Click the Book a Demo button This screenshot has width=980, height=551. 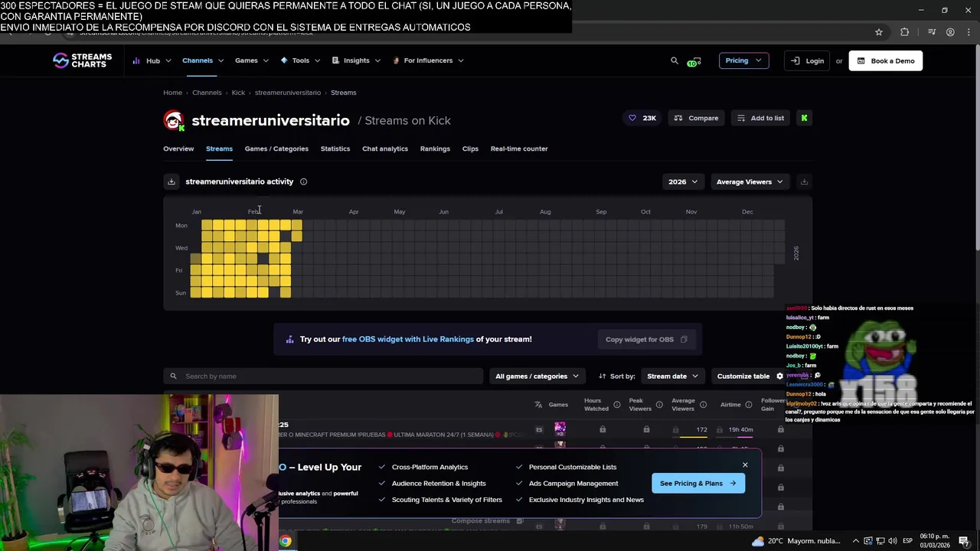(x=886, y=60)
